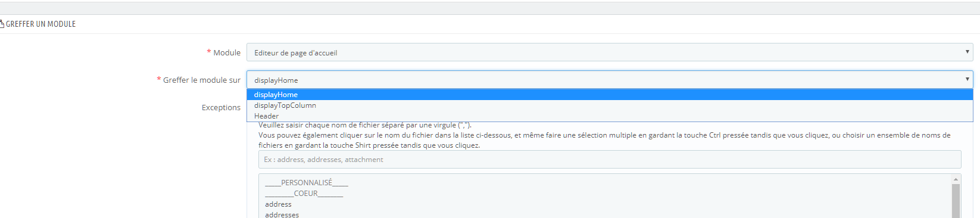Image resolution: width=980 pixels, height=218 pixels.
Task: Click the file list scrollbar thumb
Action: click(956, 201)
